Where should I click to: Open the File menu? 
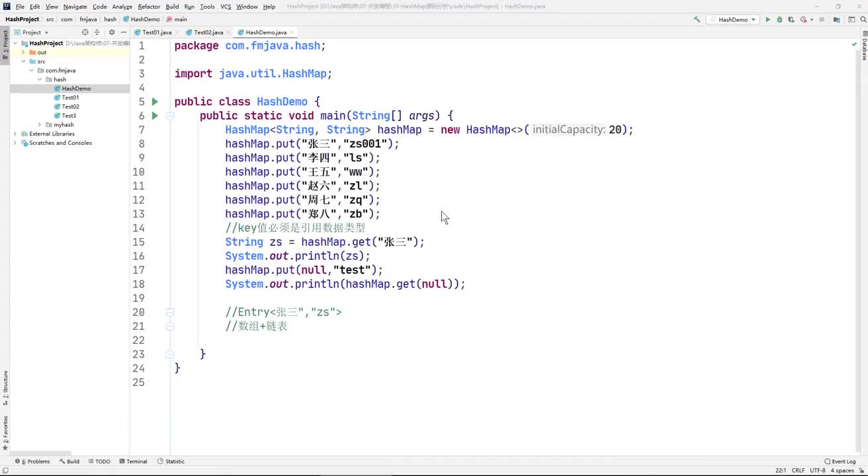click(20, 7)
